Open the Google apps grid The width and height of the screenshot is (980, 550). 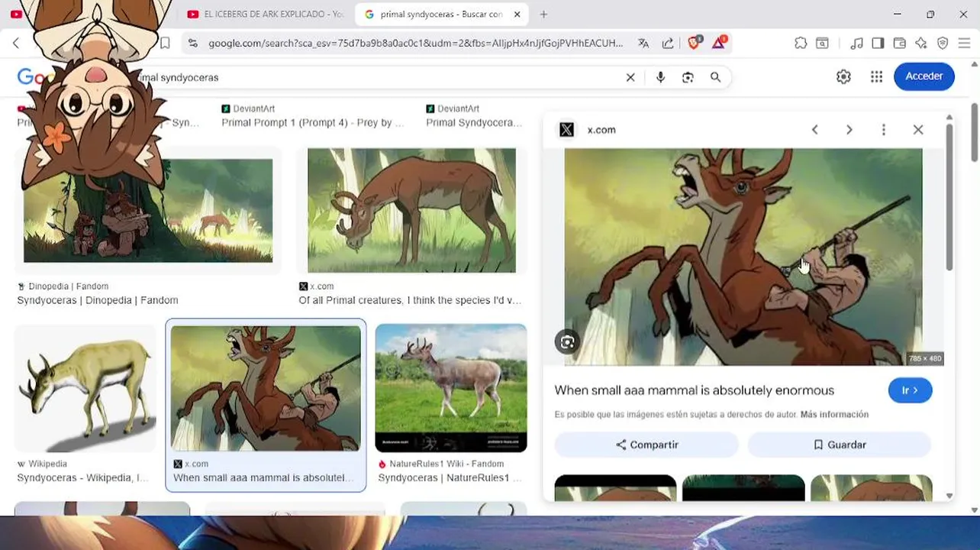click(876, 76)
